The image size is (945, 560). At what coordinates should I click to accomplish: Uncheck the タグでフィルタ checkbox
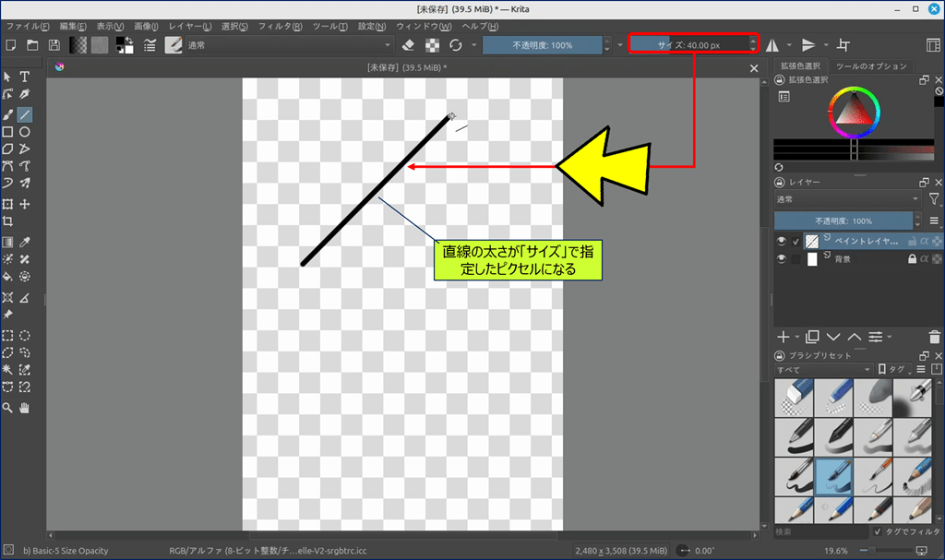(877, 532)
